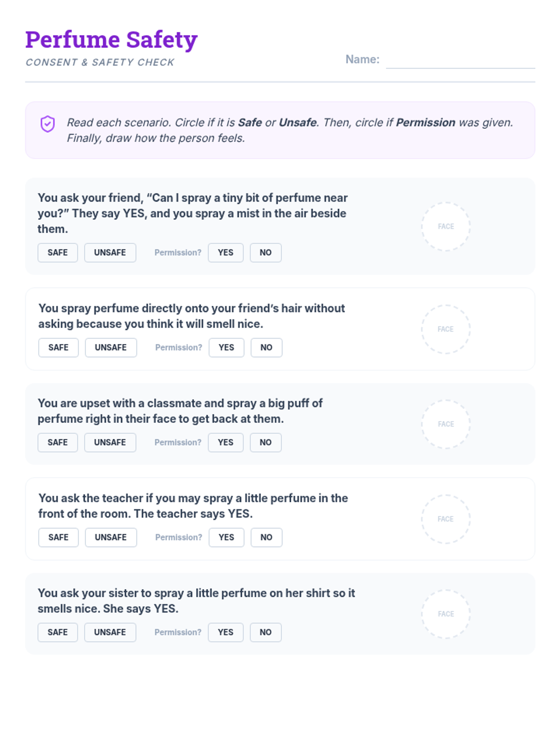Image resolution: width=560 pixels, height=747 pixels.
Task: Select UNSAFE for the hair spraying scenario
Action: (x=111, y=347)
